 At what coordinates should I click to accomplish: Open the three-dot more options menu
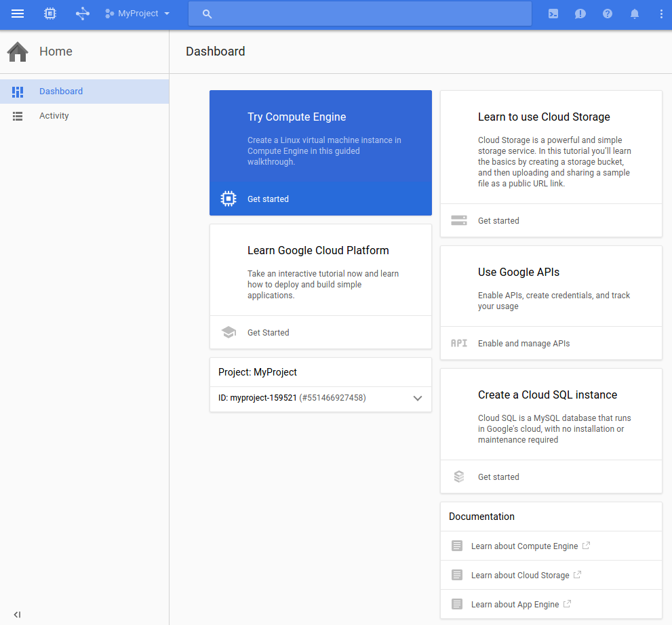point(661,14)
